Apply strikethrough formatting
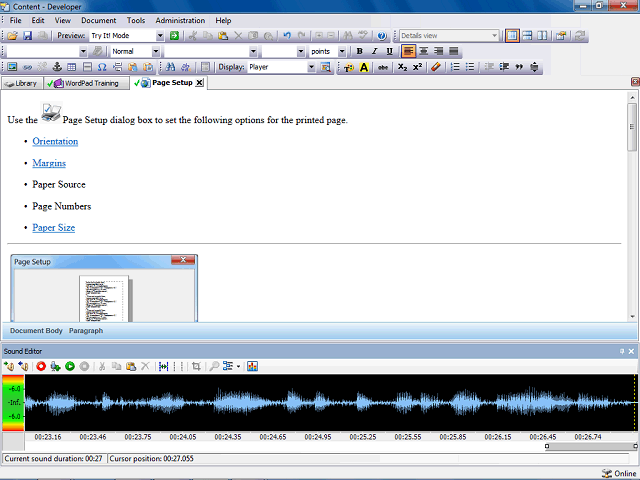The height and width of the screenshot is (480, 640). point(383,67)
